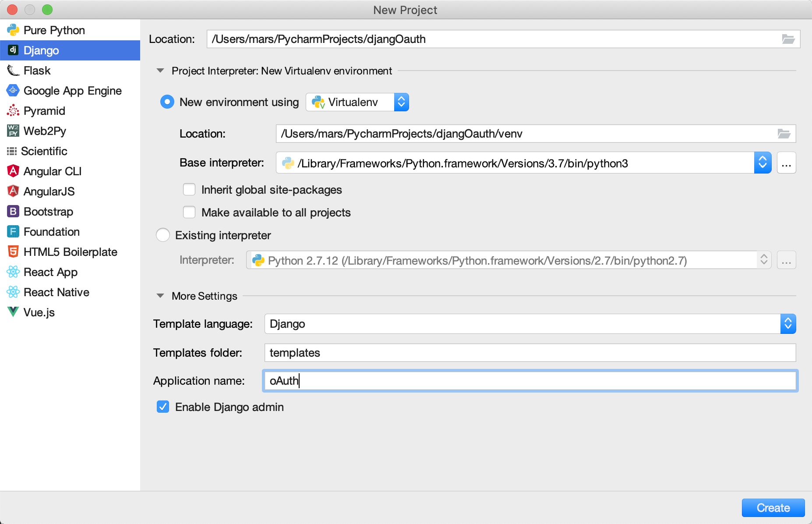Select Angular CLI label in list
Image resolution: width=812 pixels, height=524 pixels.
tap(53, 171)
